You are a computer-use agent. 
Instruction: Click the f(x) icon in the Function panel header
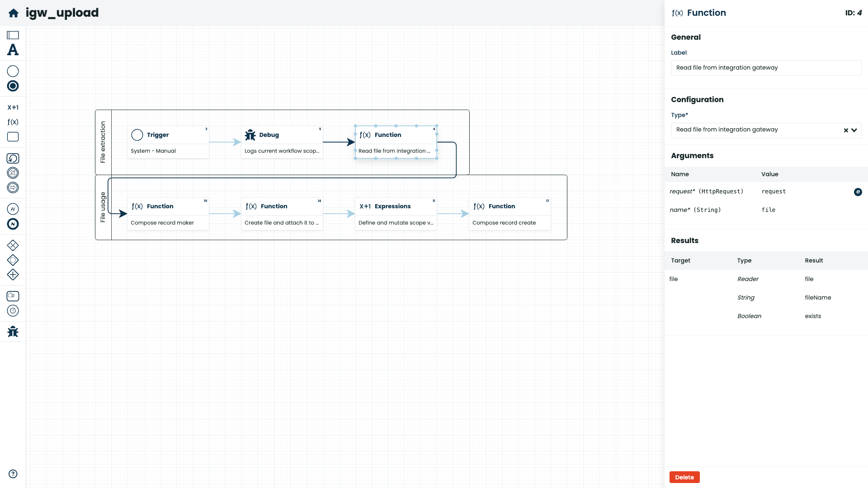pyautogui.click(x=677, y=13)
